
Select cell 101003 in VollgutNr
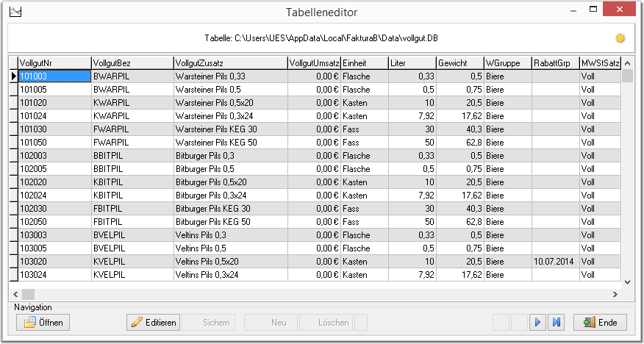click(55, 76)
